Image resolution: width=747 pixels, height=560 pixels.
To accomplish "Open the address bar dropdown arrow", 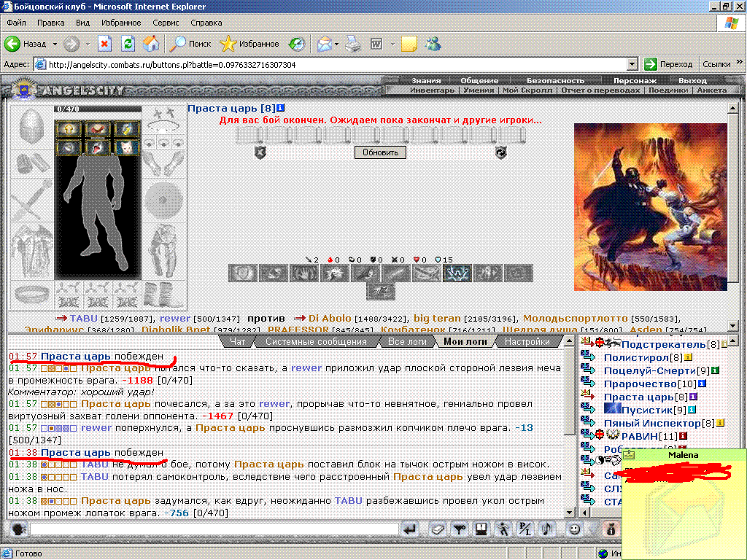I will click(x=632, y=64).
